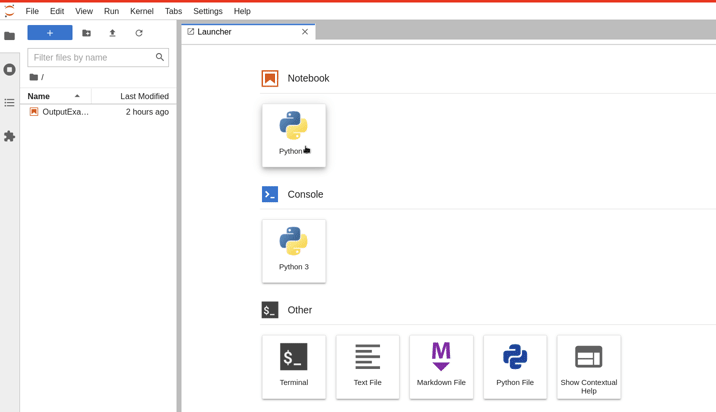Toggle the Name sort direction arrow
The image size is (716, 412).
coord(77,96)
